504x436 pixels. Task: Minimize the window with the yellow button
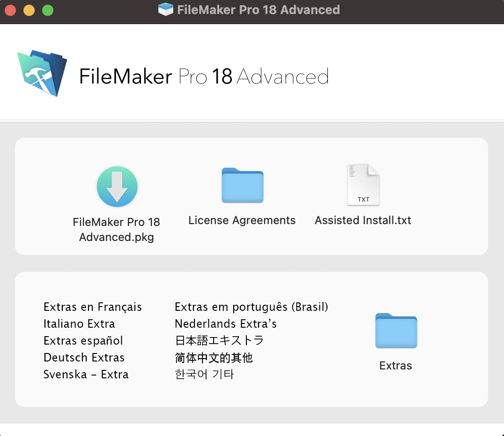pos(29,10)
